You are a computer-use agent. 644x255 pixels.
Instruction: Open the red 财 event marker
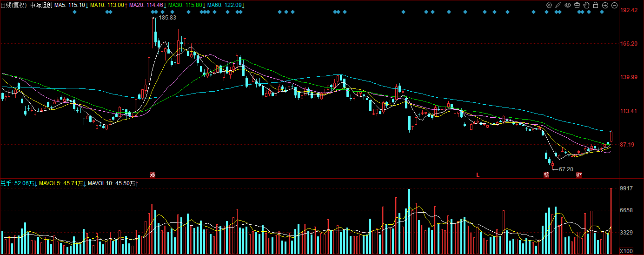[579, 175]
